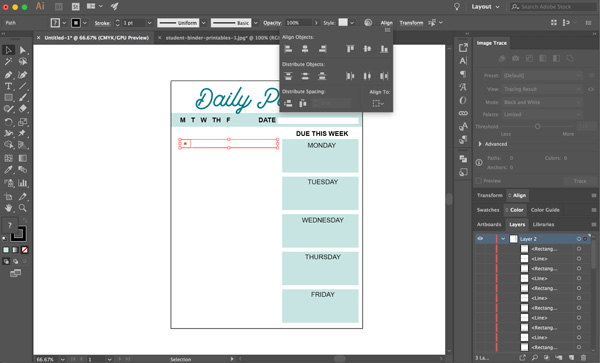
Task: Select the Rectangle tool
Action: 8,98
